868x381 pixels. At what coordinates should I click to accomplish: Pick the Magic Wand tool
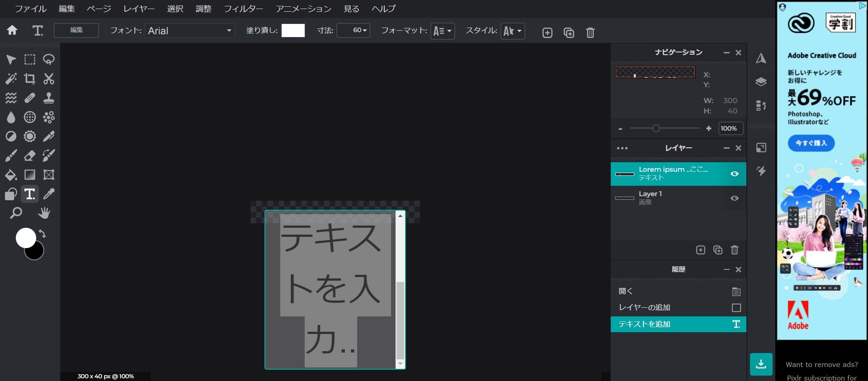tap(11, 79)
